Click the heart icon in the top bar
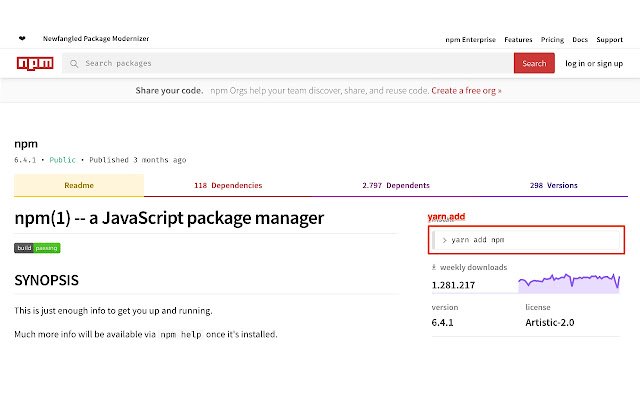Screen dimensions: 640x400 [22, 38]
